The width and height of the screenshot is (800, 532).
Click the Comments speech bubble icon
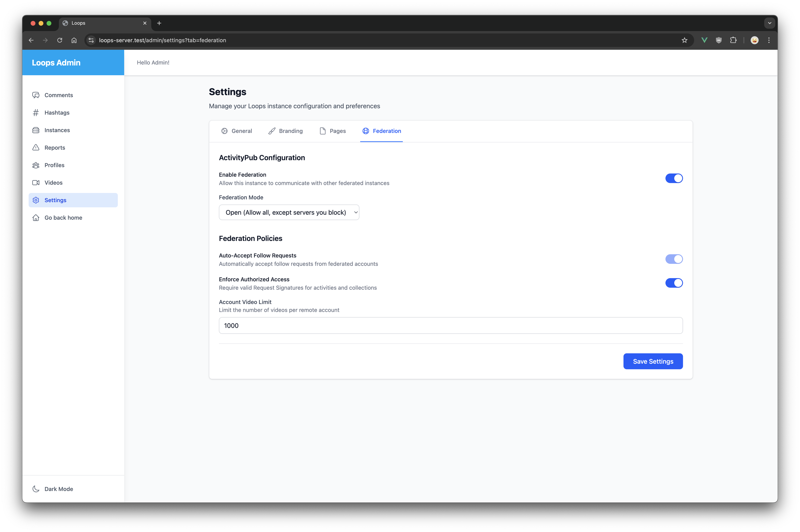[x=36, y=95]
